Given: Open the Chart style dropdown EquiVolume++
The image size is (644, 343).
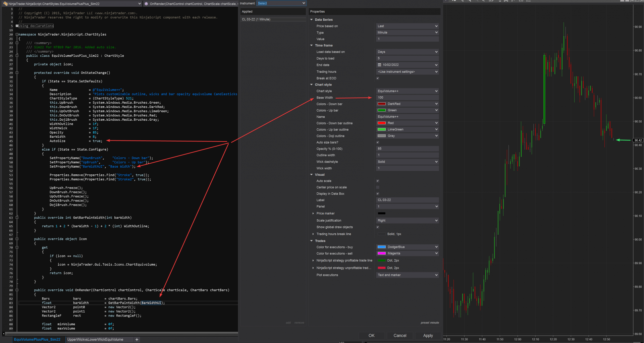Looking at the screenshot, I should pos(408,91).
